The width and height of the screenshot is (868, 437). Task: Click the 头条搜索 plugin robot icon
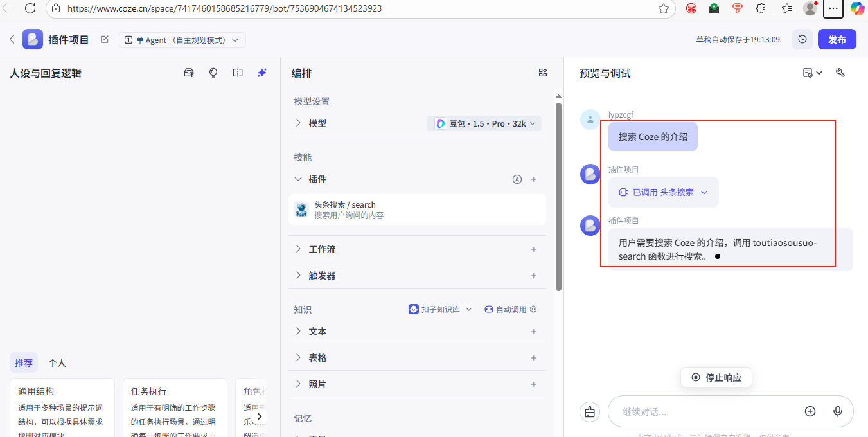(x=301, y=210)
